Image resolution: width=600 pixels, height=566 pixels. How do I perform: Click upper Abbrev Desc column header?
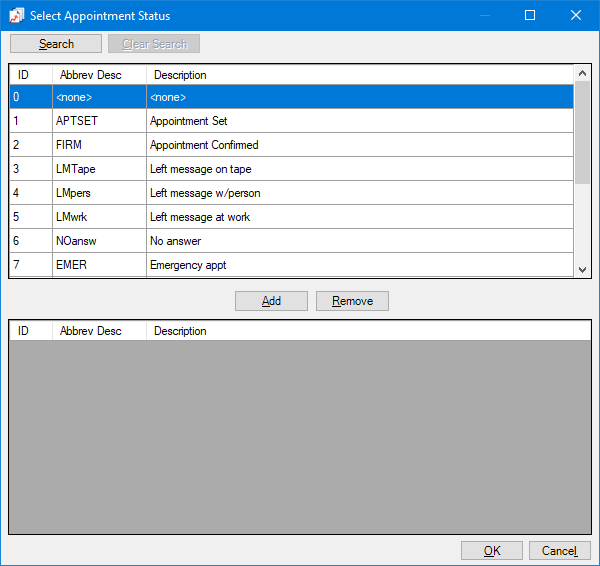click(x=98, y=75)
